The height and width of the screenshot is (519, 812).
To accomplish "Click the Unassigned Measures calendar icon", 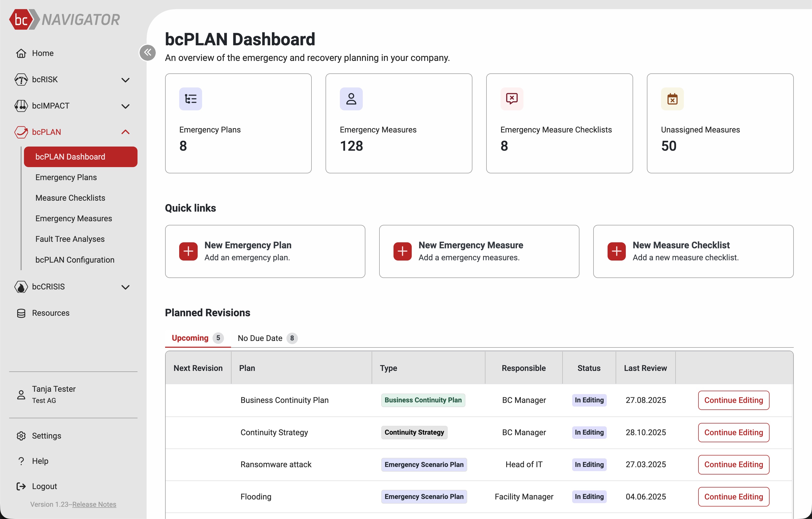I will (x=672, y=99).
